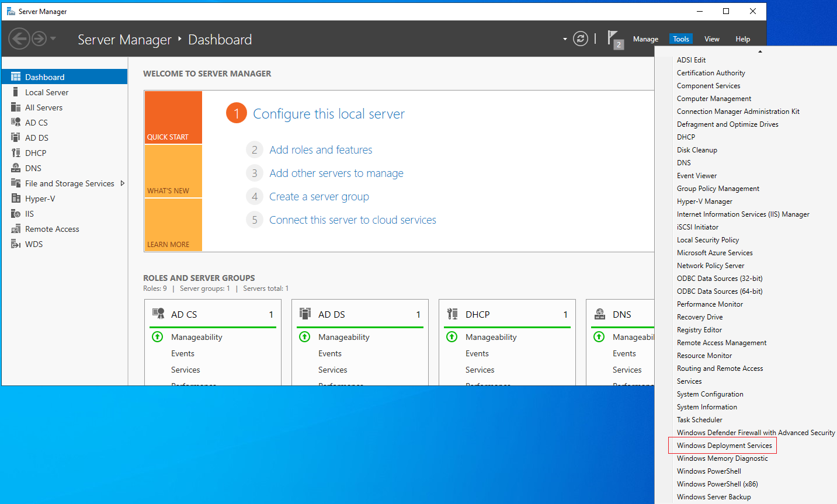
Task: Click the WDS sidebar icon
Action: [x=16, y=244]
